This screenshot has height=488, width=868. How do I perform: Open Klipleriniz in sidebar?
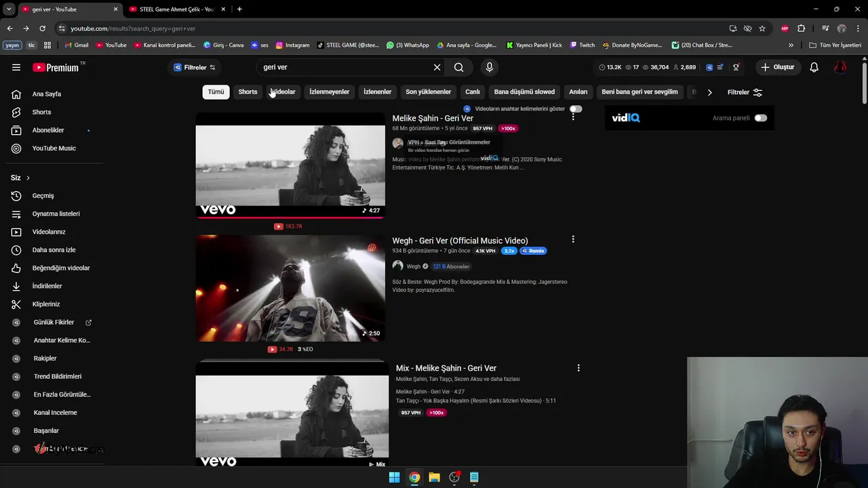coord(46,304)
